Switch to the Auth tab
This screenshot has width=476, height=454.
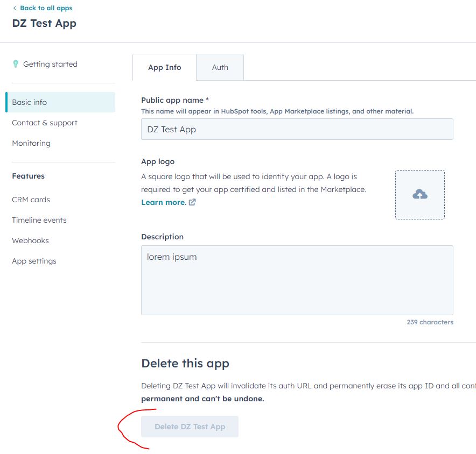click(x=220, y=67)
